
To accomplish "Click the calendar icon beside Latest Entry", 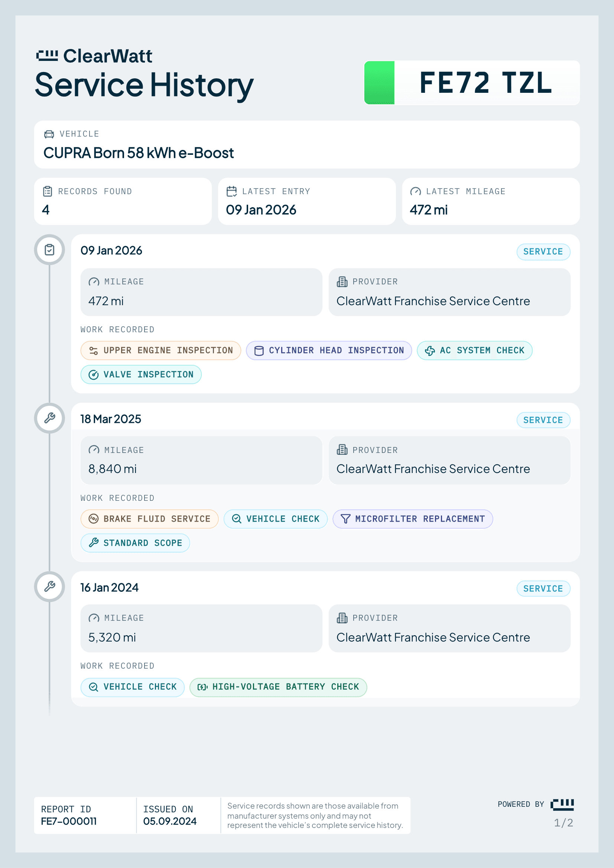I will coord(231,191).
